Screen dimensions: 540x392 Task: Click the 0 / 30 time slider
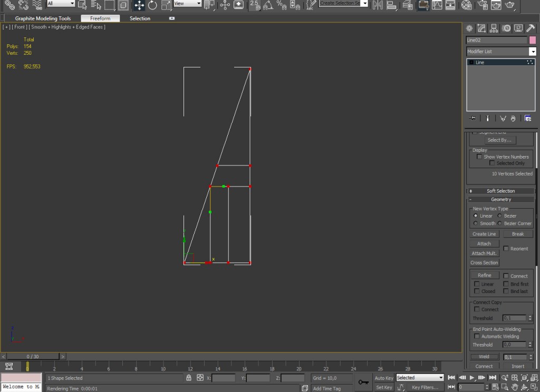pyautogui.click(x=33, y=357)
